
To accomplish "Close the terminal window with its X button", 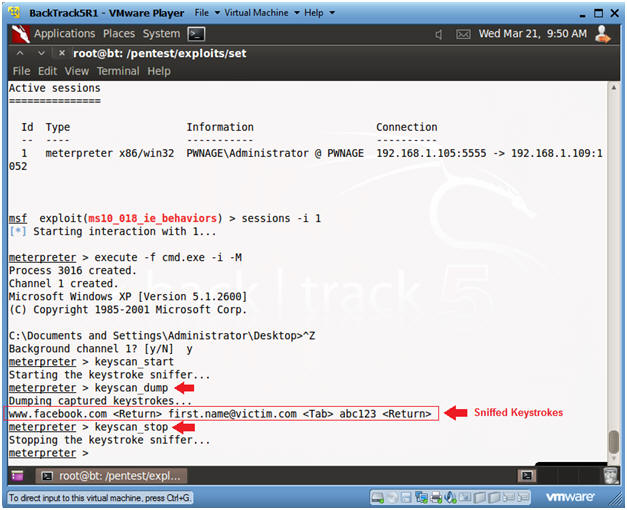I will (x=62, y=53).
